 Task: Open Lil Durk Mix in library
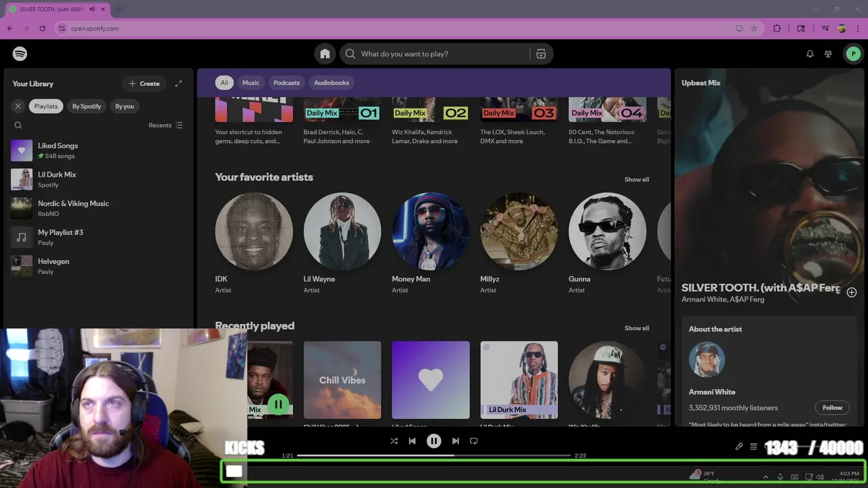click(98, 180)
